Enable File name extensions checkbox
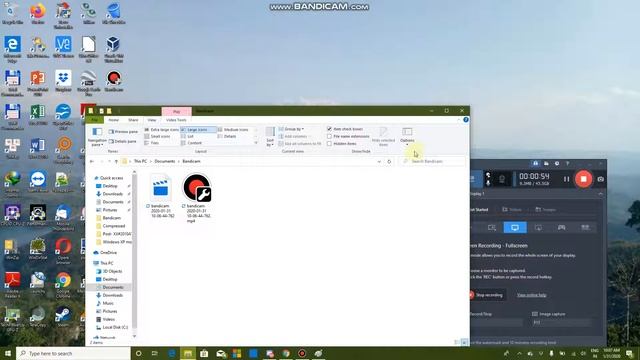 tap(329, 136)
